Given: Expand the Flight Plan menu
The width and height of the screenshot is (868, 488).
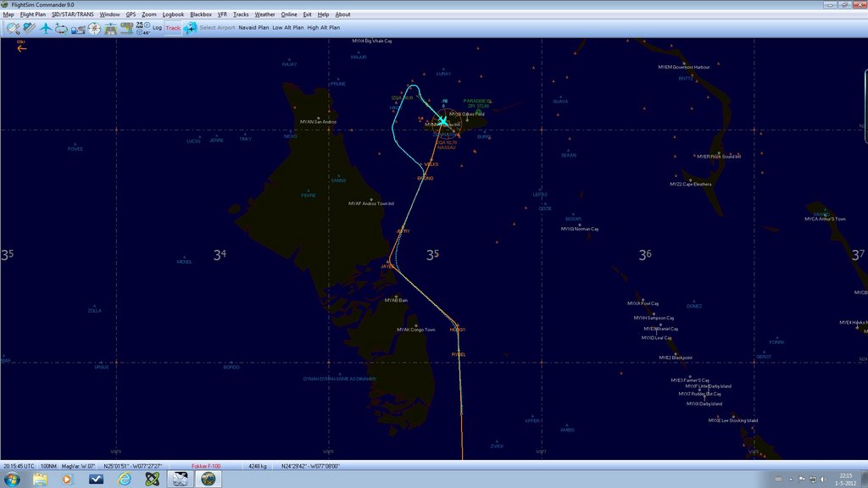Looking at the screenshot, I should point(33,14).
